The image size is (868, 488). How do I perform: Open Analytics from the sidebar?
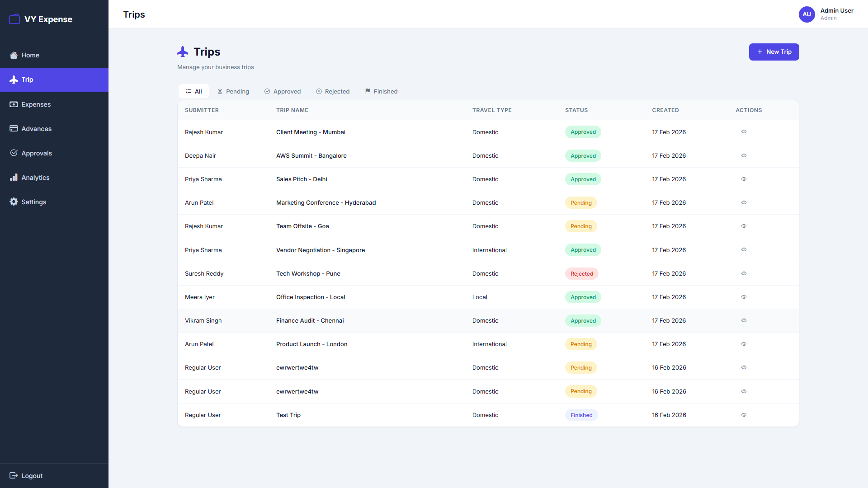(35, 178)
